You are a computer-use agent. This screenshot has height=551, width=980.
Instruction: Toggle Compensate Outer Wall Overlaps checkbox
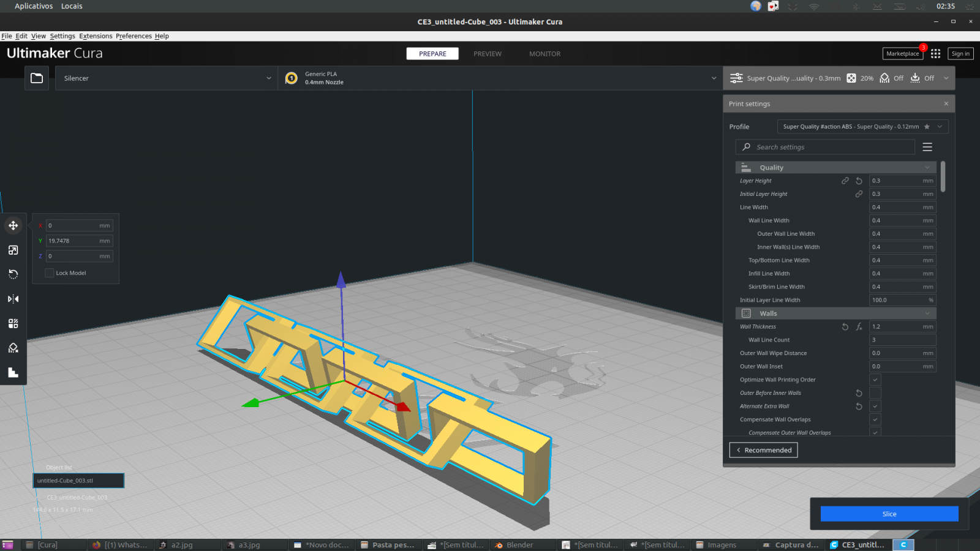click(875, 432)
